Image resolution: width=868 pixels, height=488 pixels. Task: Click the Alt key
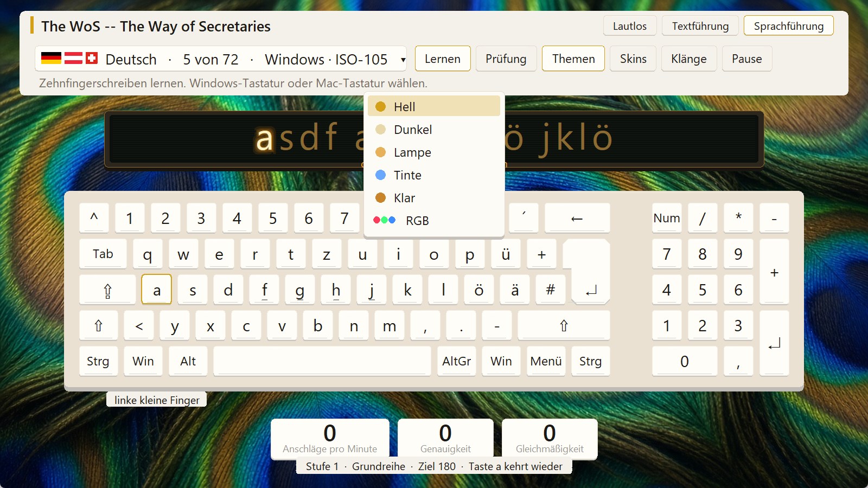click(x=188, y=361)
